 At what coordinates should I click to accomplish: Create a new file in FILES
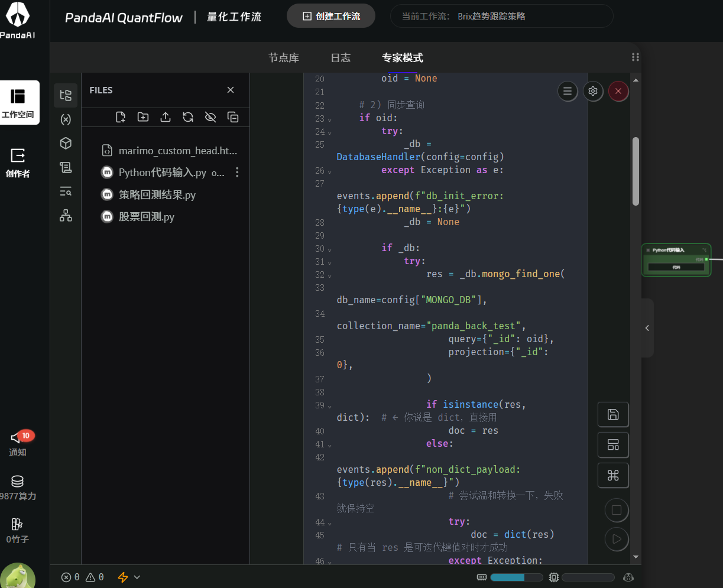[121, 117]
